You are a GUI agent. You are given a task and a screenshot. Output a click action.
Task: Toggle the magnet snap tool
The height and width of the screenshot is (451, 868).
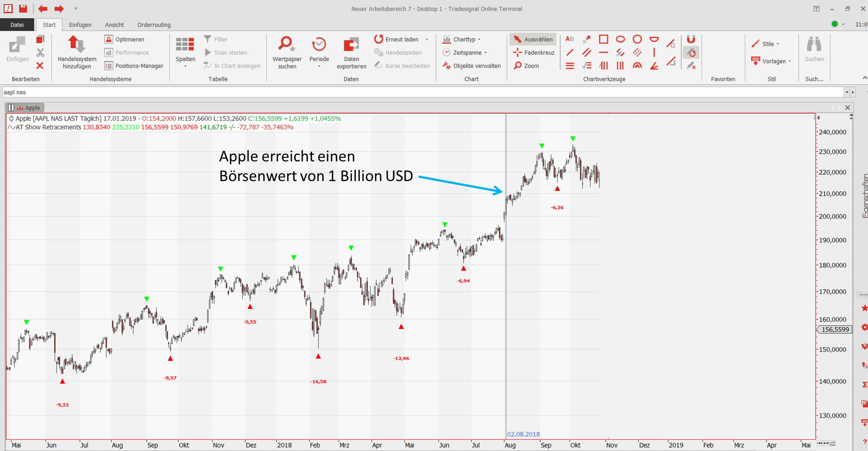(x=691, y=39)
